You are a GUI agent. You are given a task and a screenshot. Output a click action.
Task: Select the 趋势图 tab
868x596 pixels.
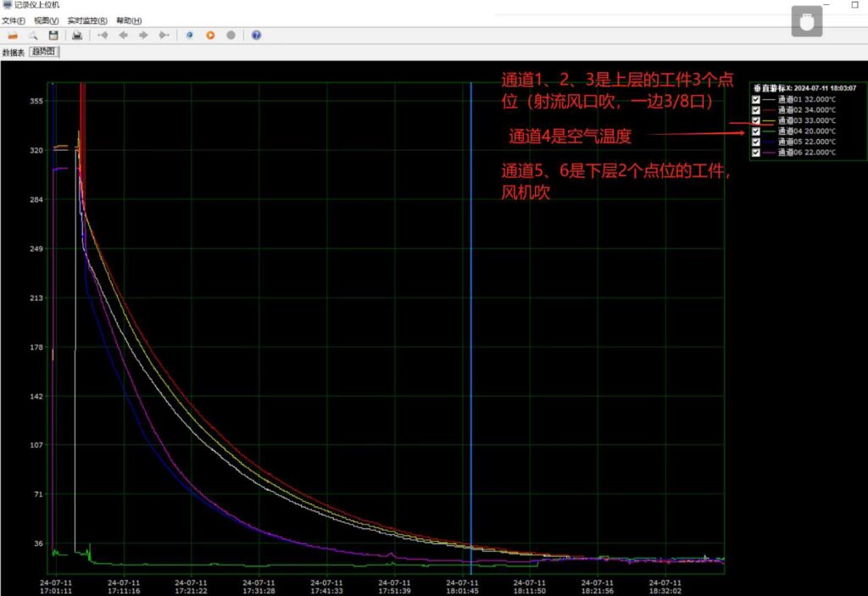[x=43, y=53]
